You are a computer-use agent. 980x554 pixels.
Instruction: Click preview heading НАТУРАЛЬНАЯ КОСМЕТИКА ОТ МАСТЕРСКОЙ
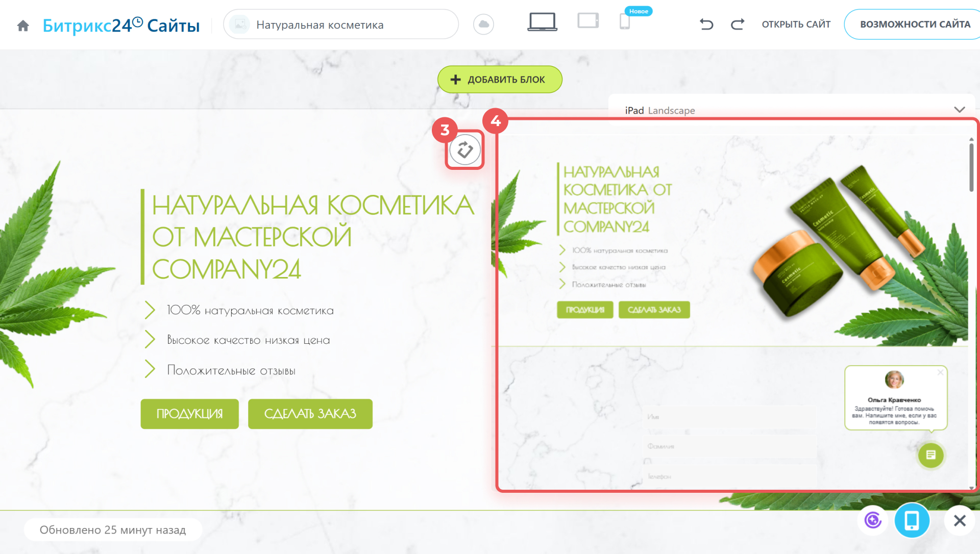pyautogui.click(x=618, y=199)
